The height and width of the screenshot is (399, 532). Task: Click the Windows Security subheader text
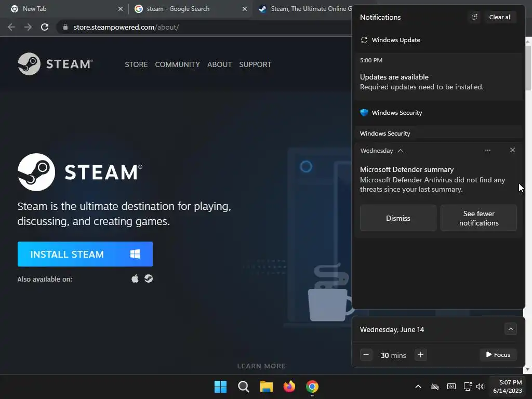[x=385, y=134]
